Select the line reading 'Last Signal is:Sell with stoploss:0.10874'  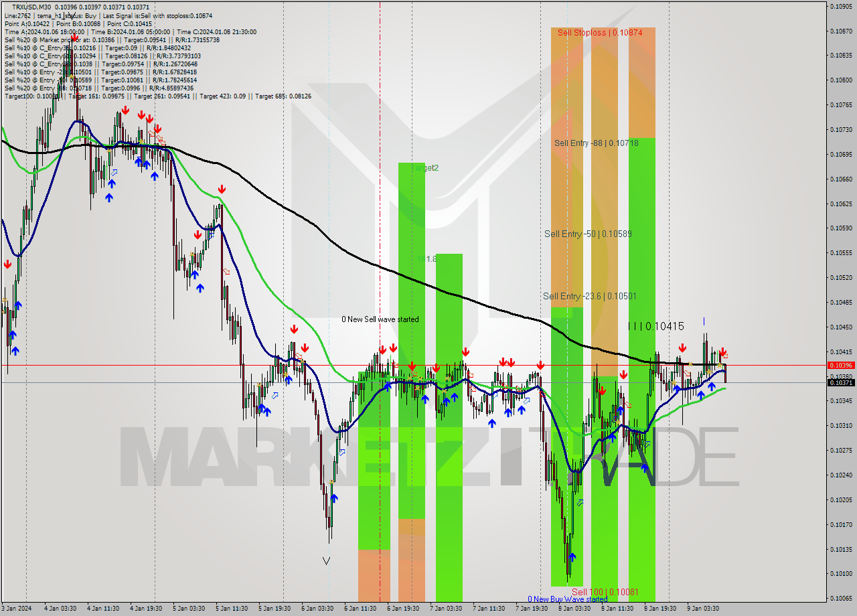[x=157, y=15]
